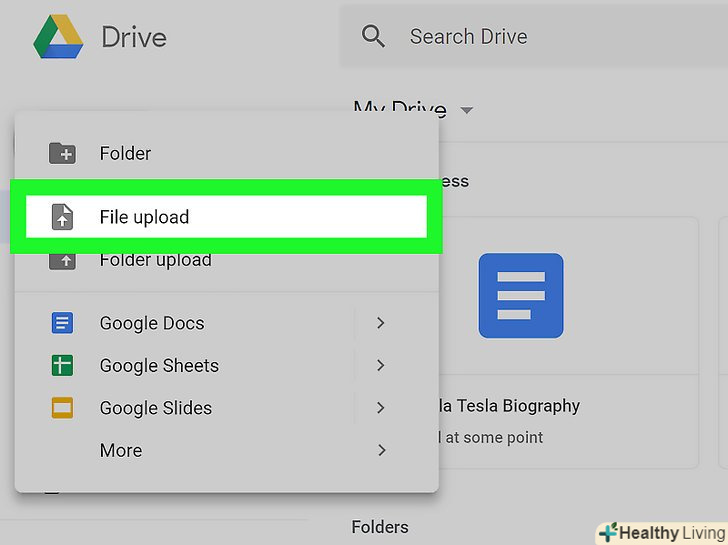Expand the Google Docs submenu arrow
The height and width of the screenshot is (545, 728).
[381, 323]
